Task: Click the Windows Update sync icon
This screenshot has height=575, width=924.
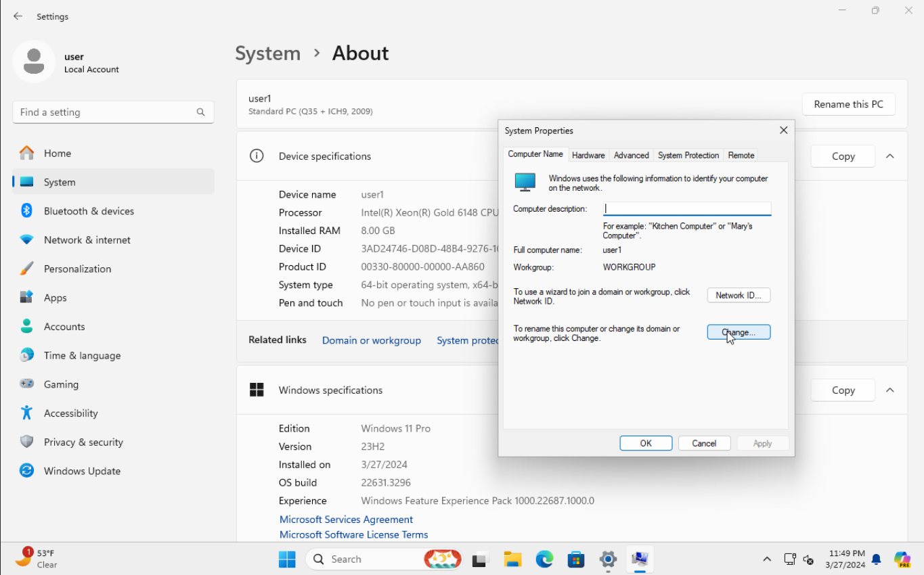Action: 26,471
